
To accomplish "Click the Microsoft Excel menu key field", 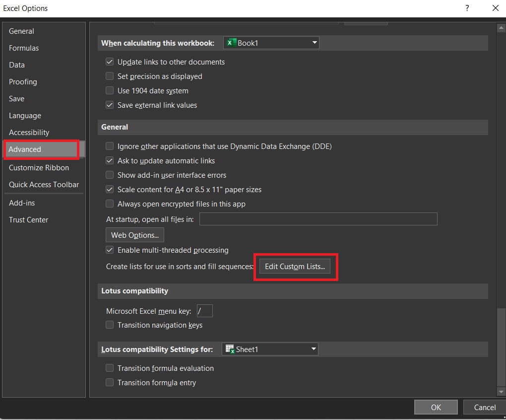I will [x=205, y=311].
